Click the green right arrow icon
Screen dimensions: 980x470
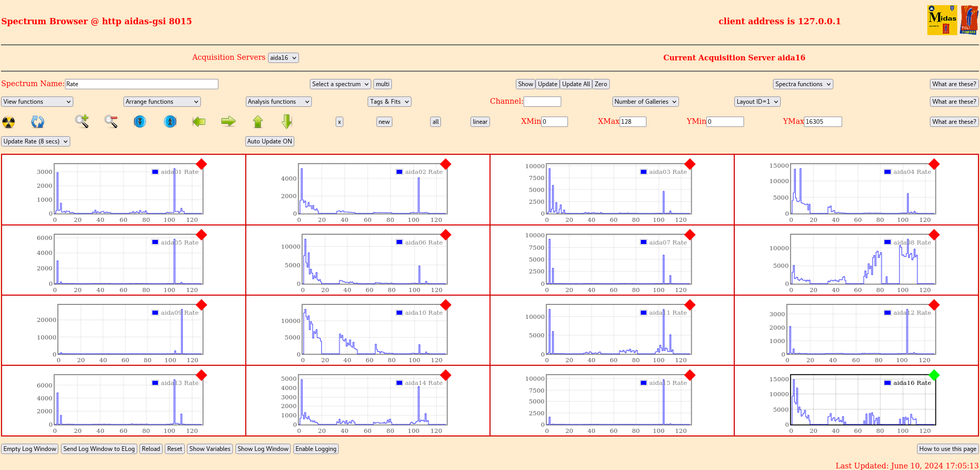click(228, 122)
